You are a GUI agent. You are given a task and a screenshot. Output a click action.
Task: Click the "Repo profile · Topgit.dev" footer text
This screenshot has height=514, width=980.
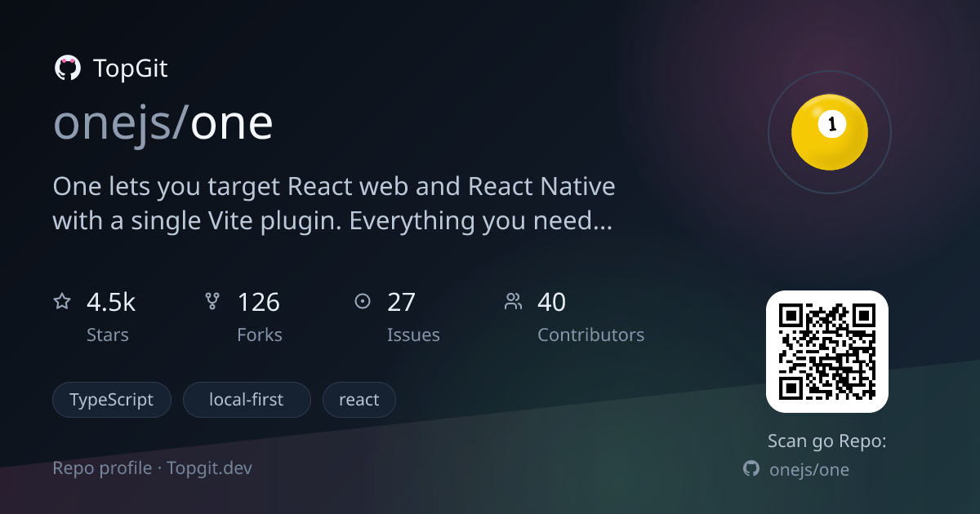point(153,468)
